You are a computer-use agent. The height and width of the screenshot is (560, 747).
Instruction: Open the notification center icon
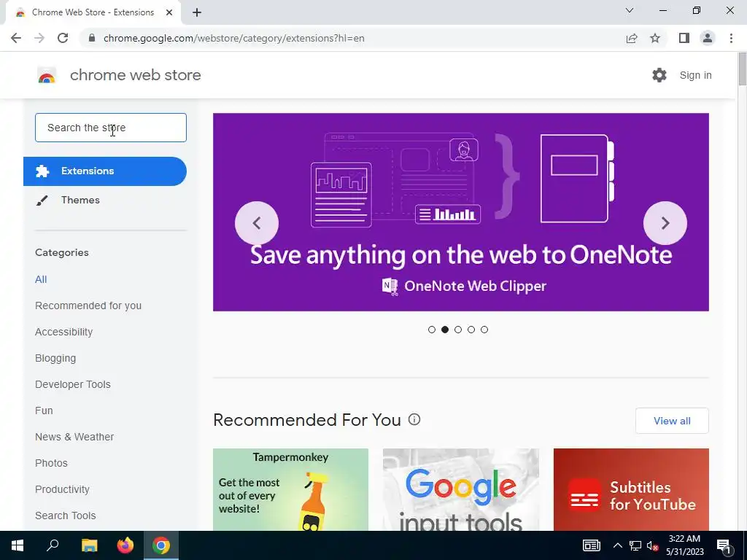(x=724, y=546)
